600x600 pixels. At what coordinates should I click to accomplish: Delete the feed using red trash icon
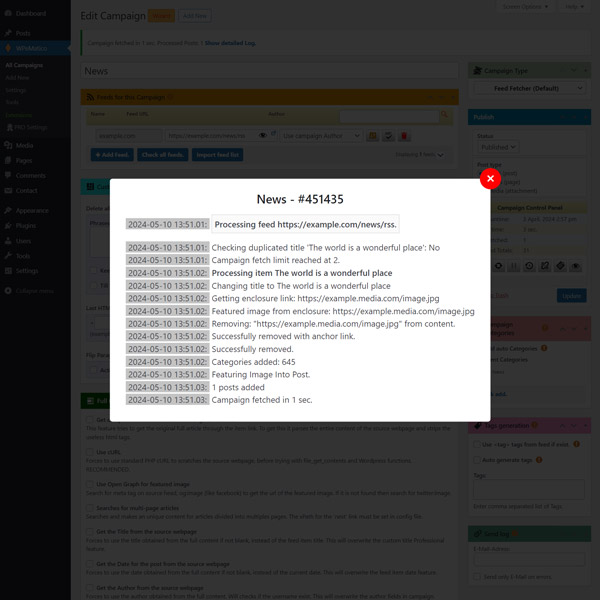coord(404,135)
